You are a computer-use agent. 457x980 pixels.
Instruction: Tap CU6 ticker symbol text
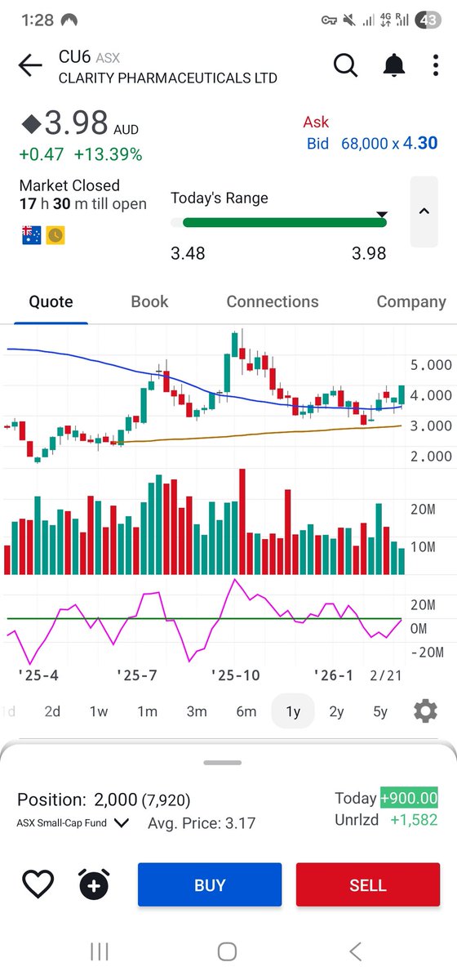74,56
